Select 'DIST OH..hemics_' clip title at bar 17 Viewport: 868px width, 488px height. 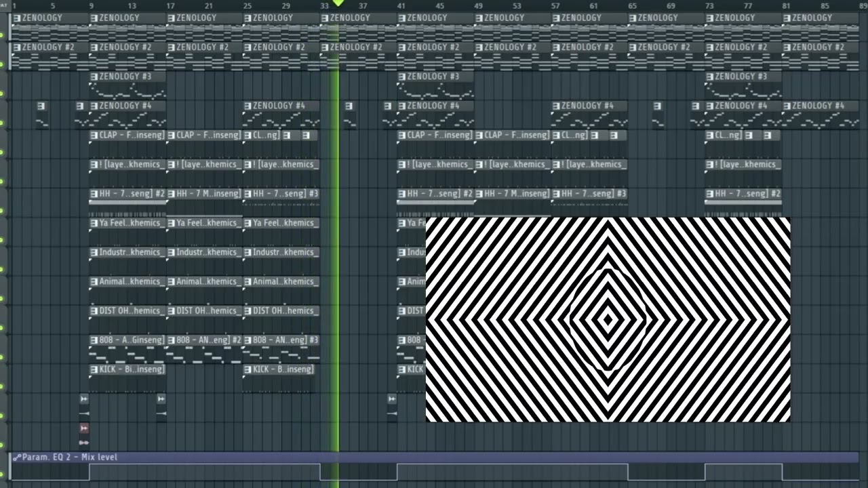(209, 310)
